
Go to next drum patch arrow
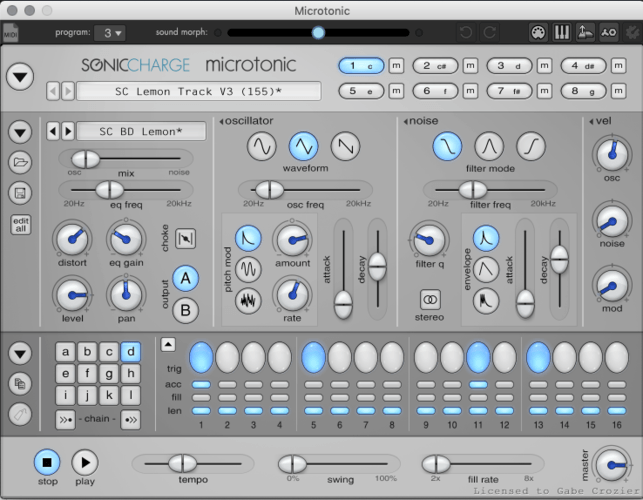[68, 131]
